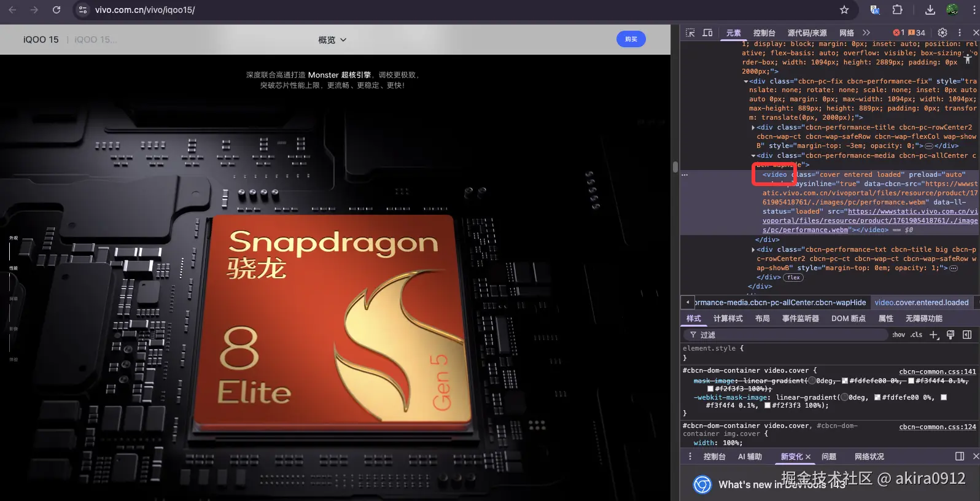This screenshot has height=501, width=980.
Task: Toggle the :hov element state panel
Action: pyautogui.click(x=898, y=335)
